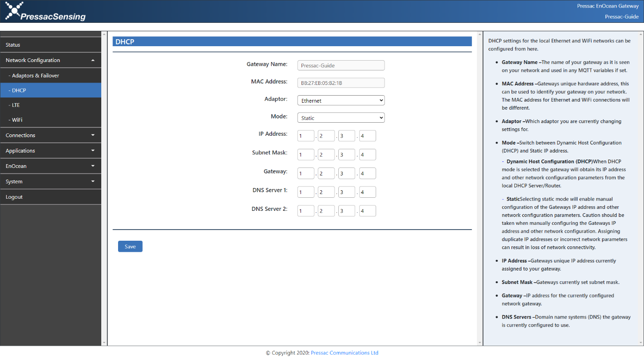Click the last Subnet Mask octet field
Image resolution: width=644 pixels, height=362 pixels.
[367, 154]
